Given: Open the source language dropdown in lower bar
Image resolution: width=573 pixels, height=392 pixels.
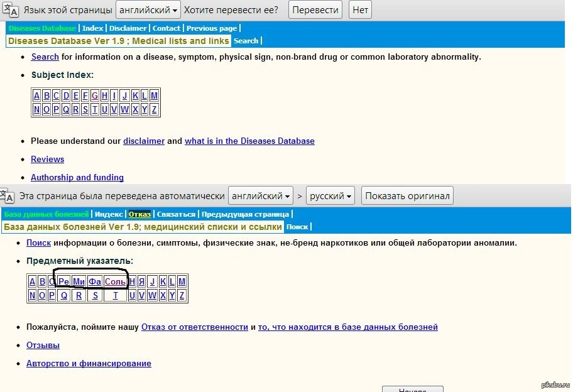Looking at the screenshot, I should (261, 196).
